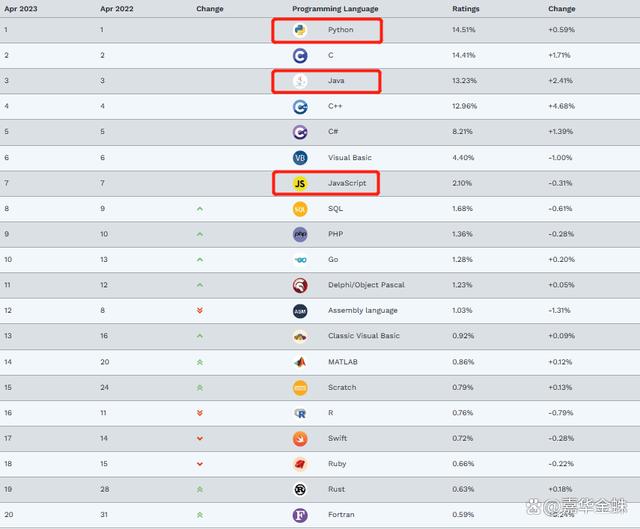Click the Visual Basic VB icon
The image size is (640, 529).
point(300,158)
